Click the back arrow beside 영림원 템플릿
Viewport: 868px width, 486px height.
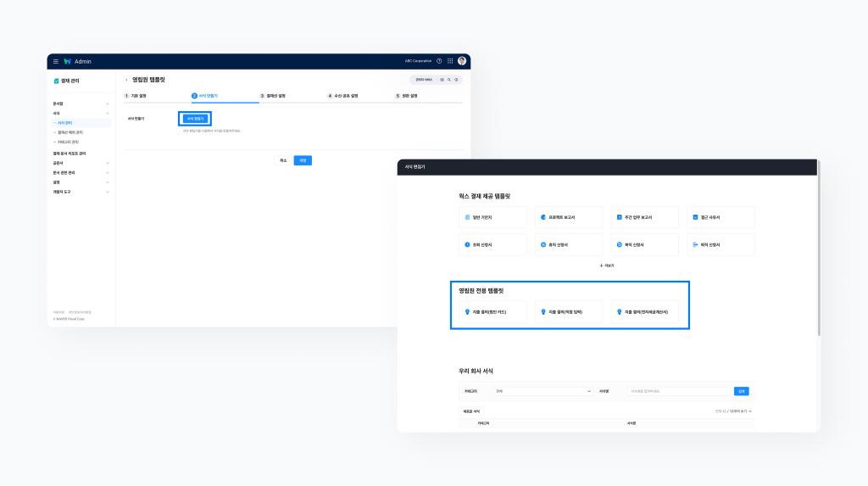(x=126, y=80)
